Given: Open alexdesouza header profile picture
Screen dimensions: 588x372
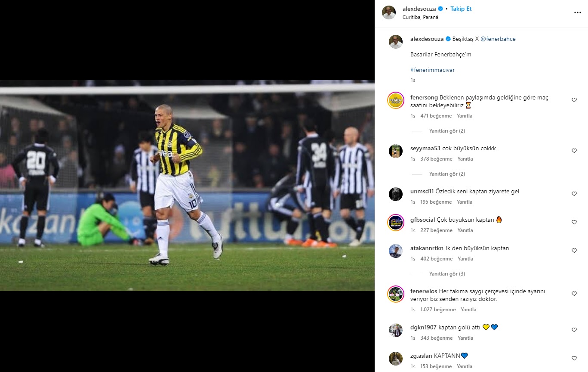Looking at the screenshot, I should [x=389, y=12].
